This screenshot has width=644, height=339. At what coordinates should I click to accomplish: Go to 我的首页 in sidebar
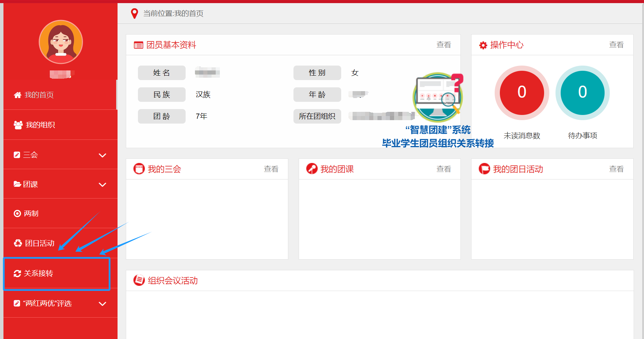(x=39, y=95)
